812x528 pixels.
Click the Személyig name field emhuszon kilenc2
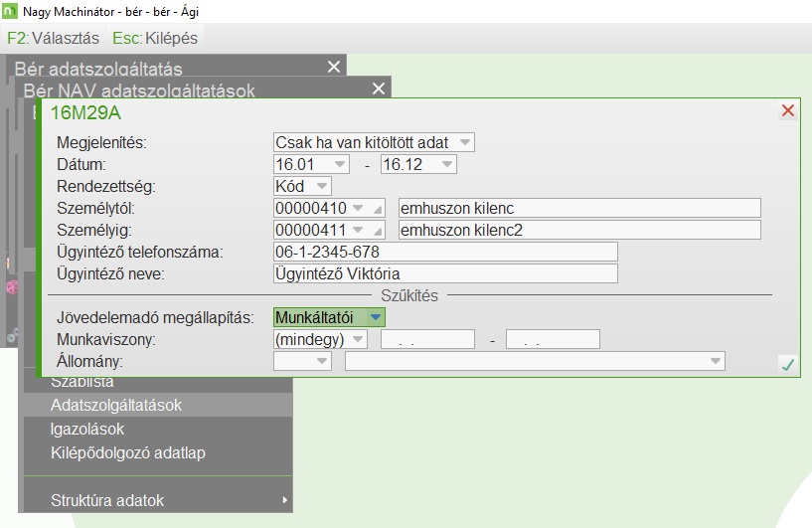[x=579, y=230]
